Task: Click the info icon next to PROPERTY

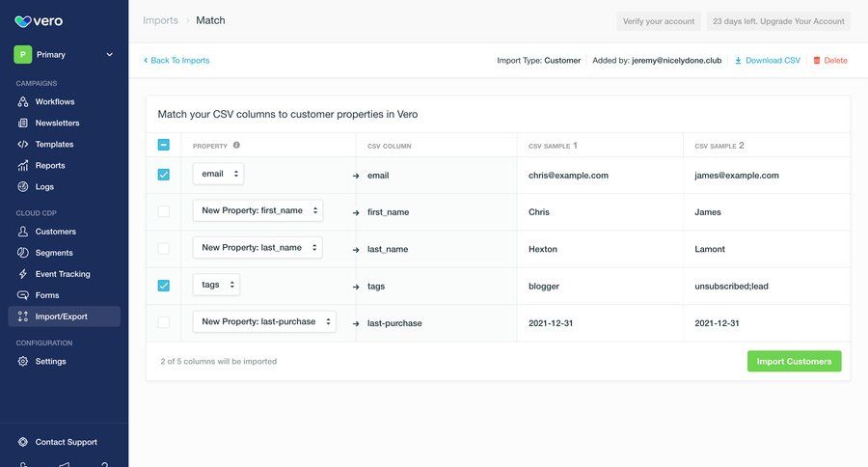Action: pyautogui.click(x=236, y=145)
